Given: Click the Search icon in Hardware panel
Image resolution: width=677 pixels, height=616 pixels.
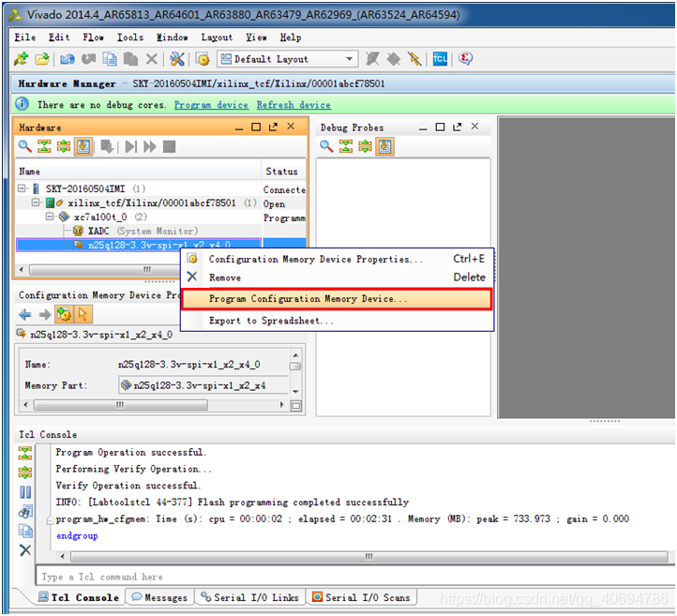Looking at the screenshot, I should pos(24,146).
